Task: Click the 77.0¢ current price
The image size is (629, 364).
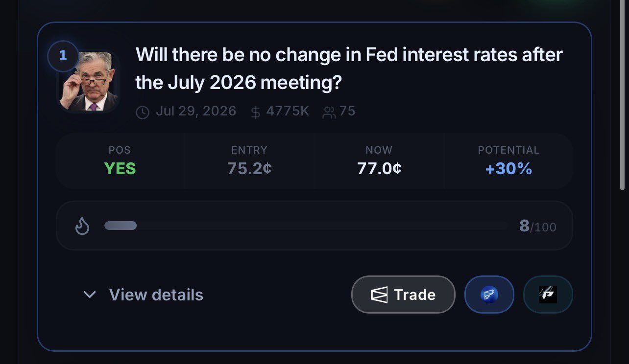Action: (379, 169)
